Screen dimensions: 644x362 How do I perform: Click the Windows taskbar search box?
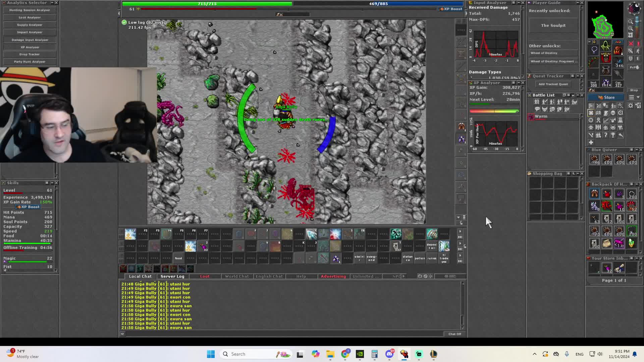[257, 354]
